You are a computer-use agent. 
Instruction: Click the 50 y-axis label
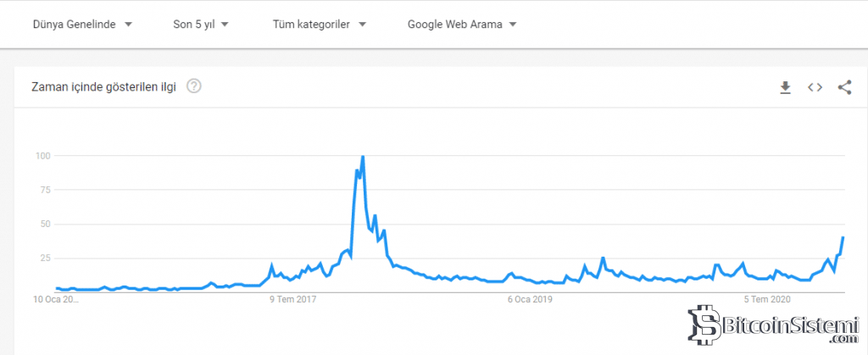click(x=46, y=225)
